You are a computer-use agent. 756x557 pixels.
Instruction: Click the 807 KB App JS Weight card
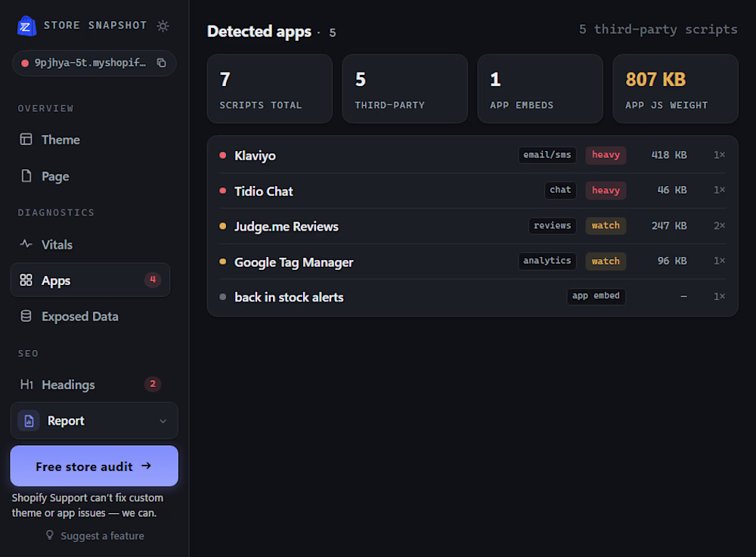click(x=675, y=88)
